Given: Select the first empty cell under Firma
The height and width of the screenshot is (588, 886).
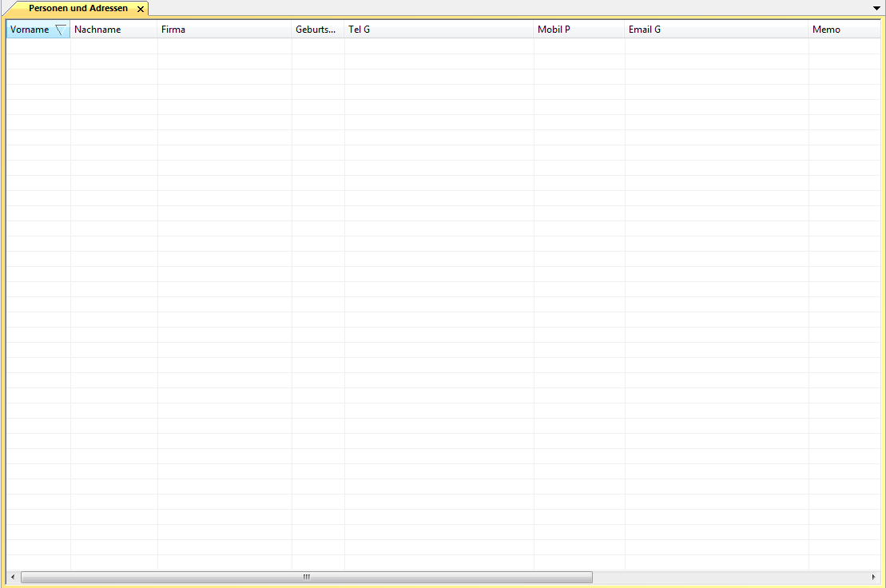Looking at the screenshot, I should click(224, 46).
